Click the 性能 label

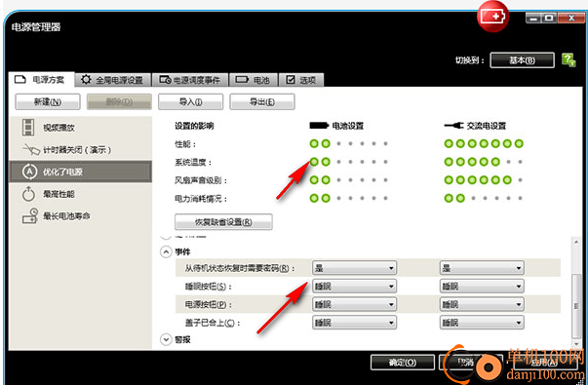point(185,144)
